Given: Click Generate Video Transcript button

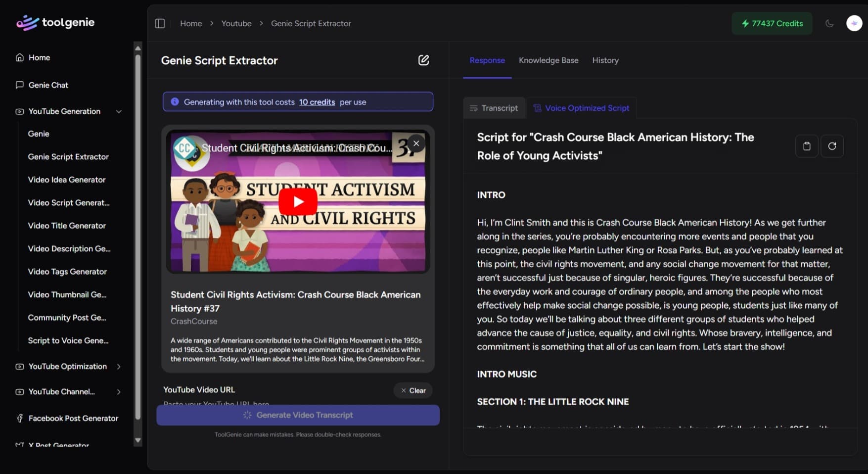Looking at the screenshot, I should point(298,415).
